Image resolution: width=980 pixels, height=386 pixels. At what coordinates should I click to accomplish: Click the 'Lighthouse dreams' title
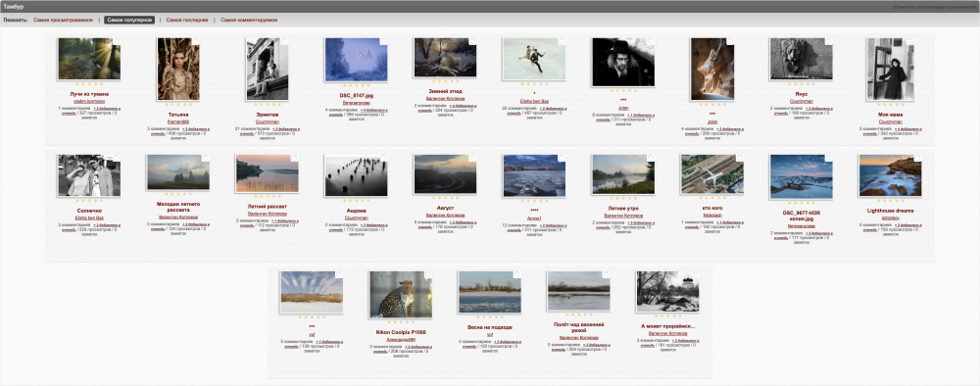890,211
